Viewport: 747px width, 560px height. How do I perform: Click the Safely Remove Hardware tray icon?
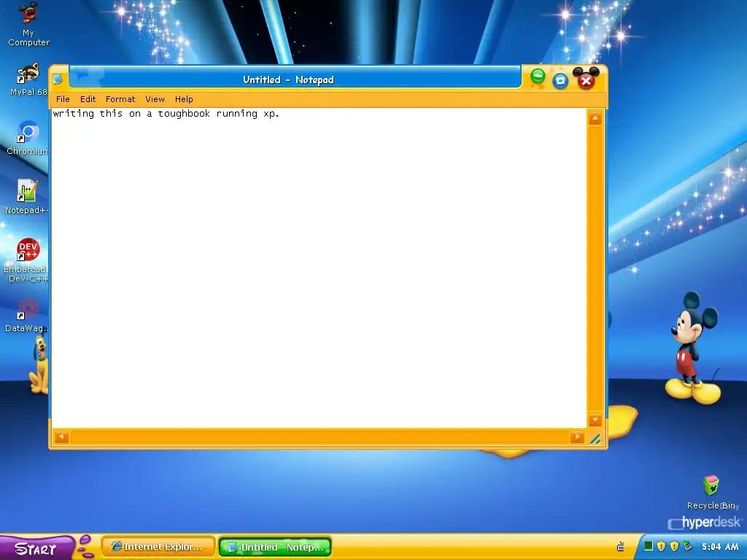coord(687,545)
